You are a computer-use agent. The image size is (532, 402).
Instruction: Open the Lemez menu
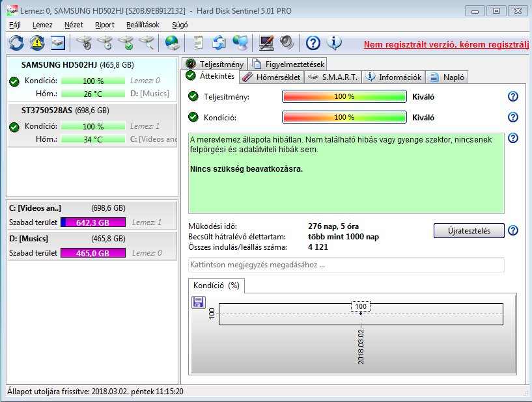tap(42, 25)
